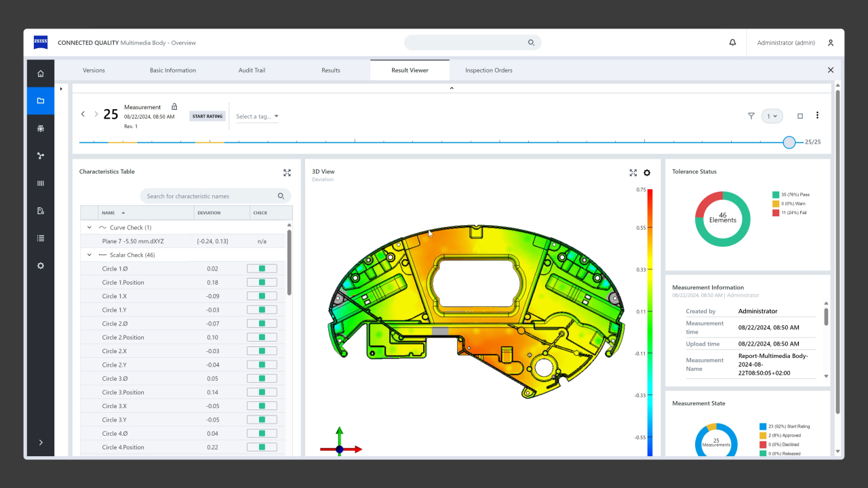
Task: Open the filter icon in measurement header
Action: (x=751, y=116)
